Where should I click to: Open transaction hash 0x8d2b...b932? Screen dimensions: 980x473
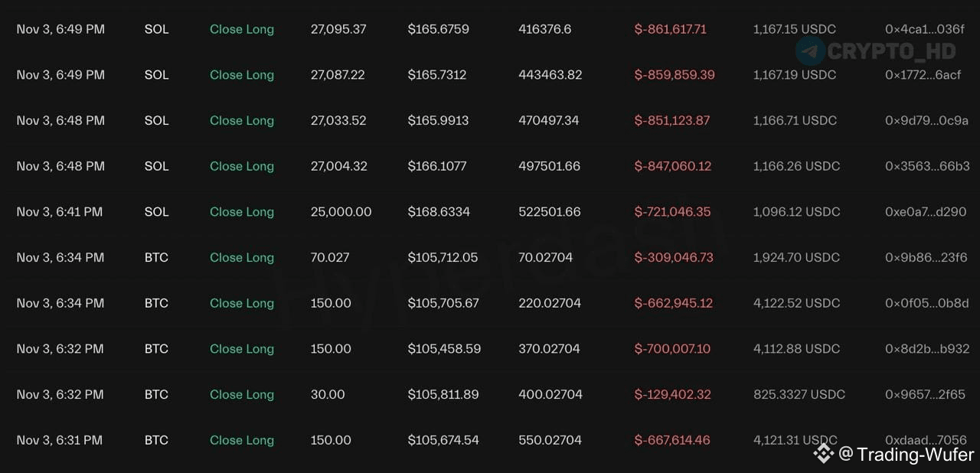click(927, 349)
